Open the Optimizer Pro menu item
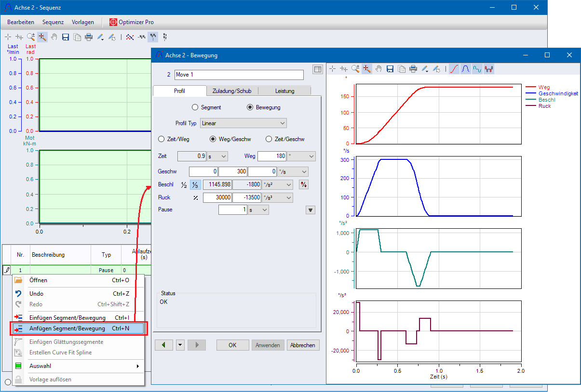The height and width of the screenshot is (392, 581). pos(132,22)
